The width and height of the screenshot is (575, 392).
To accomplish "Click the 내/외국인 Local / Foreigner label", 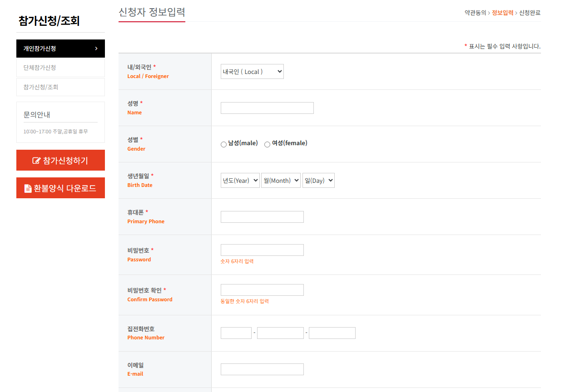I will (148, 71).
